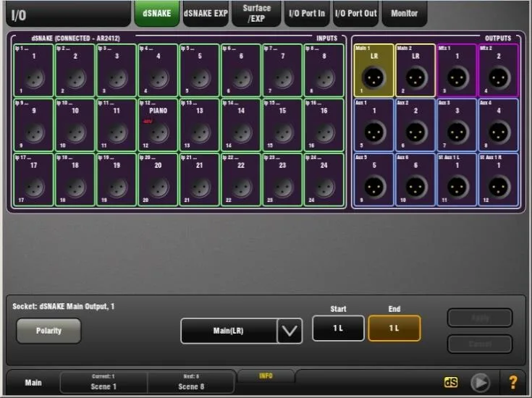The height and width of the screenshot is (398, 532).
Task: Select dSNAKE input socket 1
Action: (x=33, y=71)
